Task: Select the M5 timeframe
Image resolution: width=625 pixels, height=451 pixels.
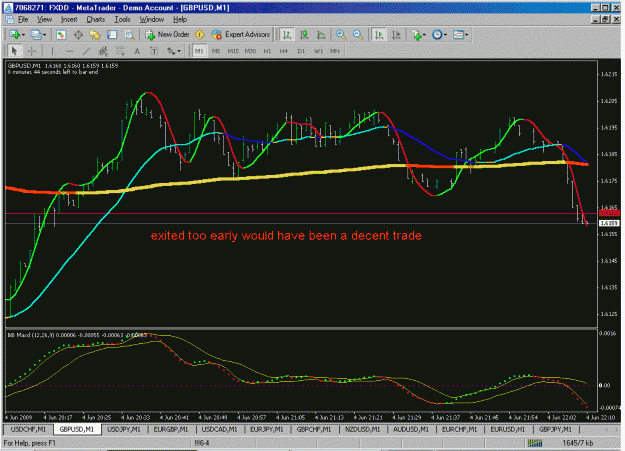Action: click(x=216, y=51)
